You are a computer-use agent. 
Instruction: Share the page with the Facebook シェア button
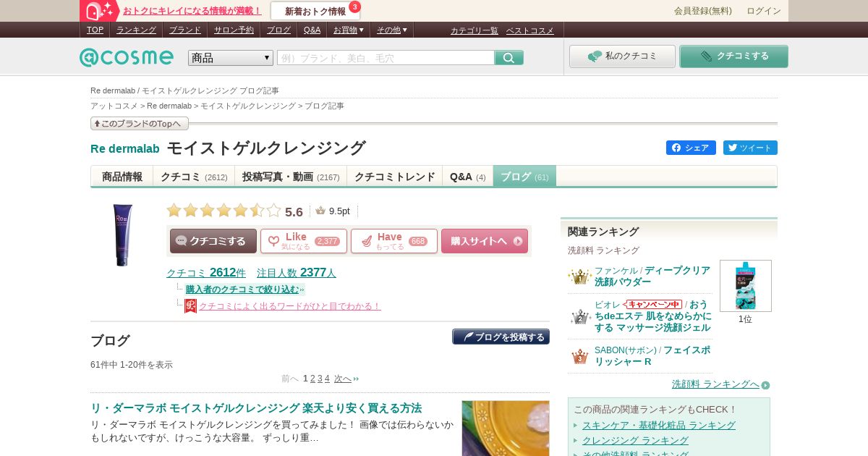coord(691,148)
